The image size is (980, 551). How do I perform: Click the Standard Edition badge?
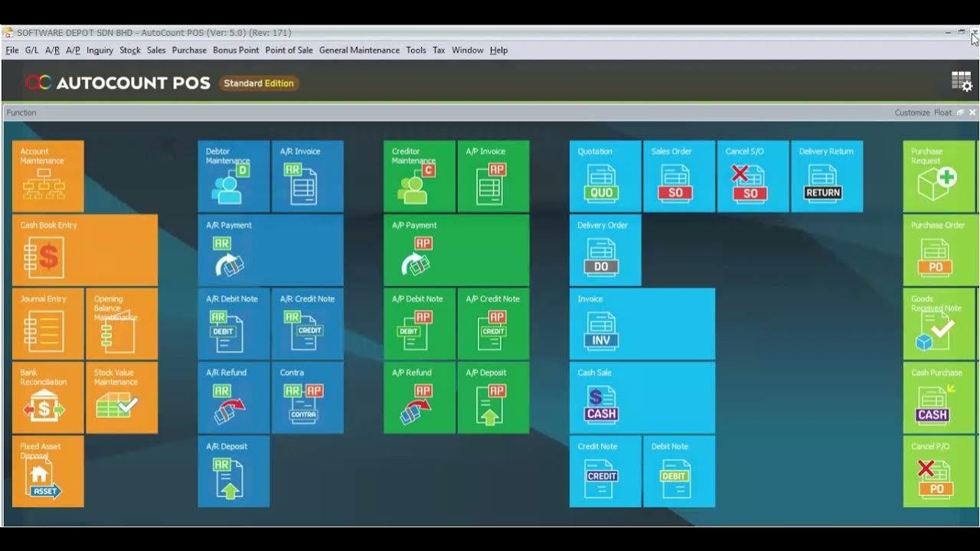[259, 83]
